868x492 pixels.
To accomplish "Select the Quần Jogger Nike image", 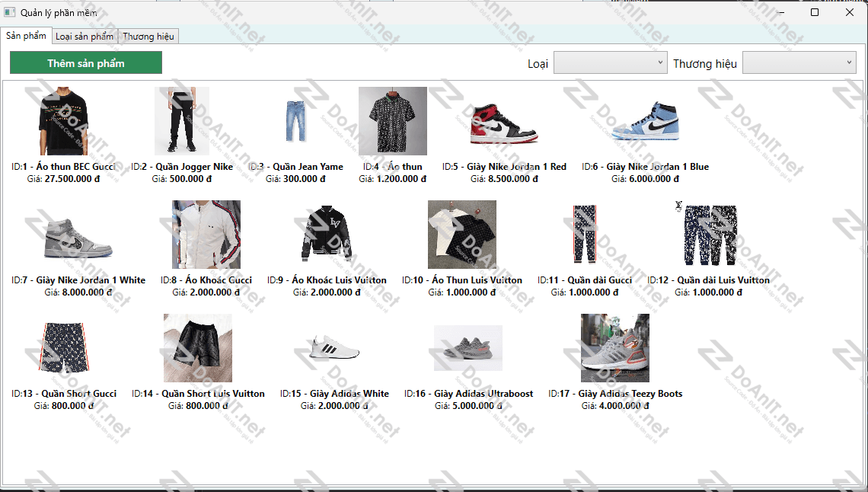I will click(181, 120).
